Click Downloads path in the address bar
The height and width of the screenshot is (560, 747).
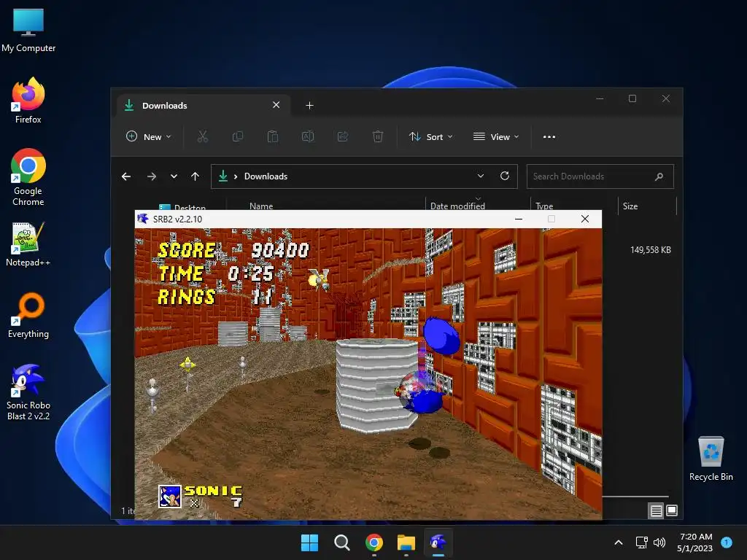pyautogui.click(x=266, y=176)
